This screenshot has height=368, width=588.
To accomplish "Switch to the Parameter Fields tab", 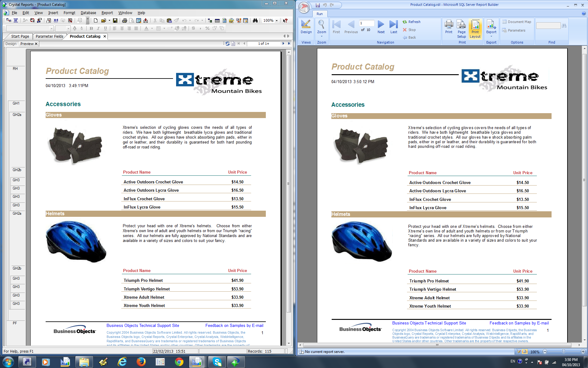I will click(49, 36).
